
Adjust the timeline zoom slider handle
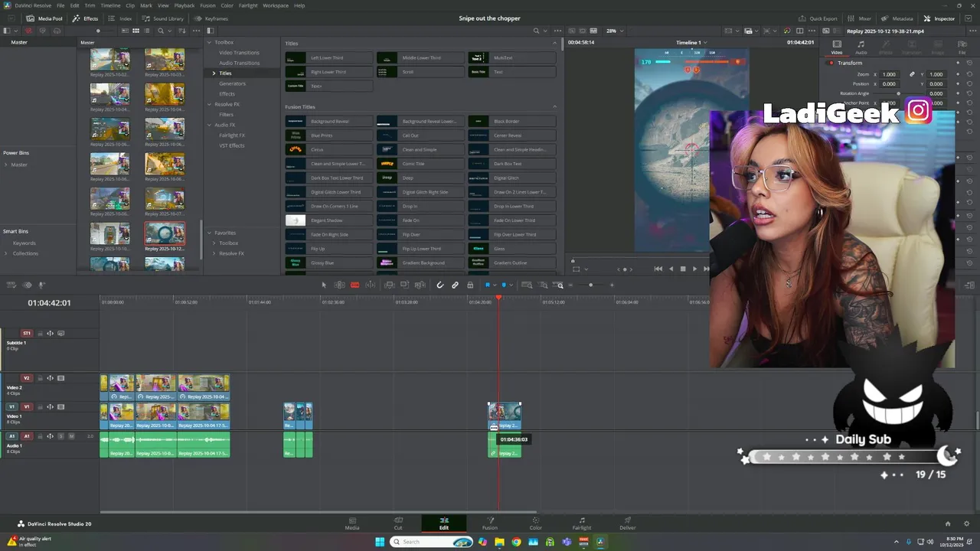[x=590, y=285]
